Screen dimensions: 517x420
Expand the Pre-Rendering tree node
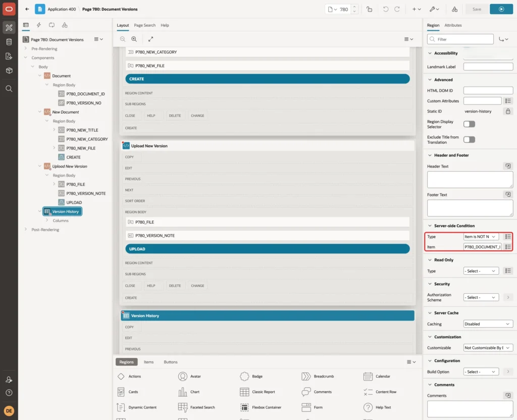(x=25, y=48)
